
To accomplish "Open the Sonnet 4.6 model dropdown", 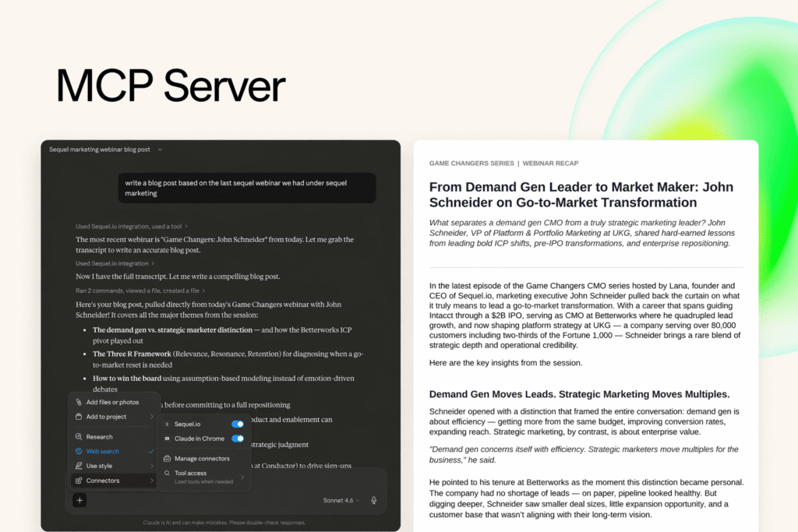I will pos(341,500).
